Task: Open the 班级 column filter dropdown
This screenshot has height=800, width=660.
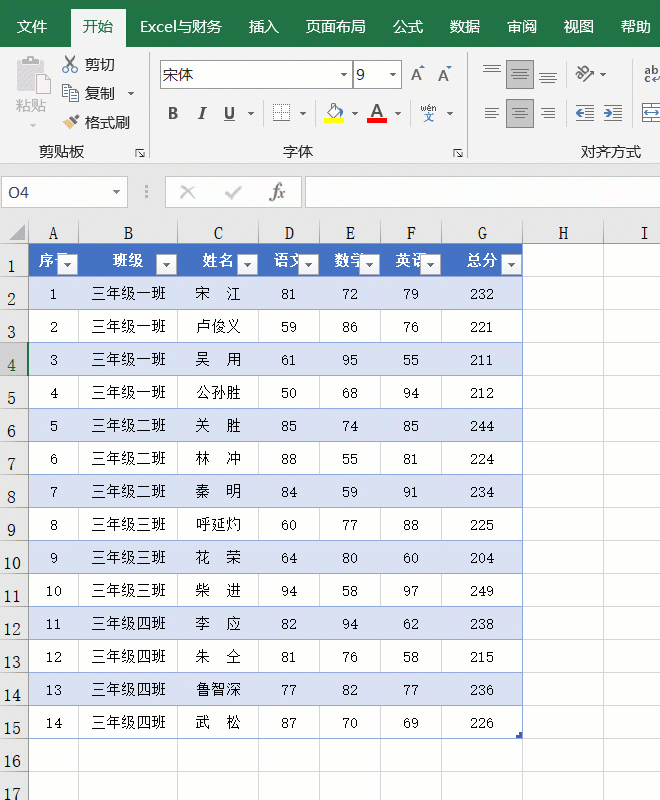Action: click(x=166, y=264)
